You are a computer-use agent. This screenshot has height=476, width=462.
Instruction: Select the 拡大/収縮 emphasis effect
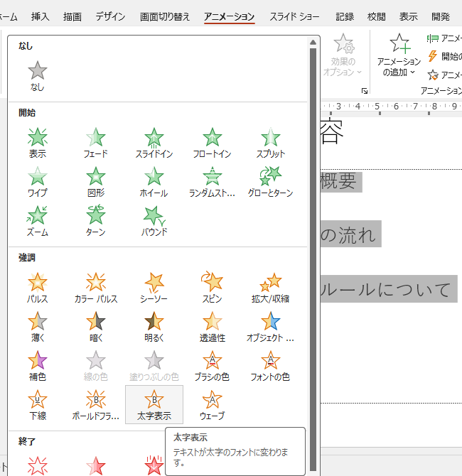point(270,288)
